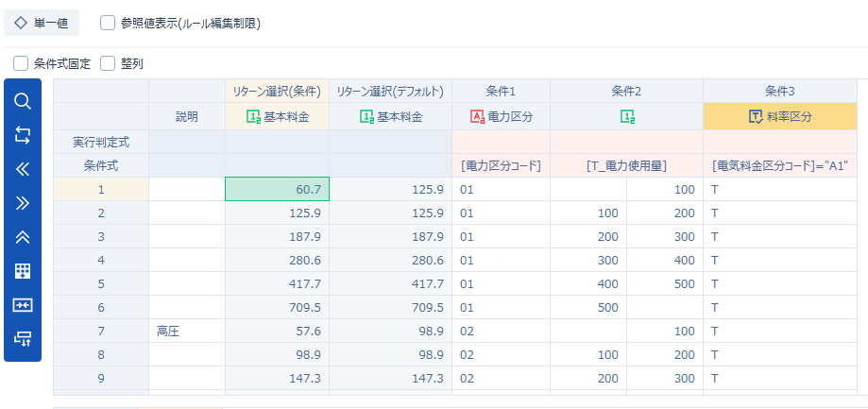The height and width of the screenshot is (409, 868).
Task: Click the table grid icon in sidebar
Action: pyautogui.click(x=23, y=271)
